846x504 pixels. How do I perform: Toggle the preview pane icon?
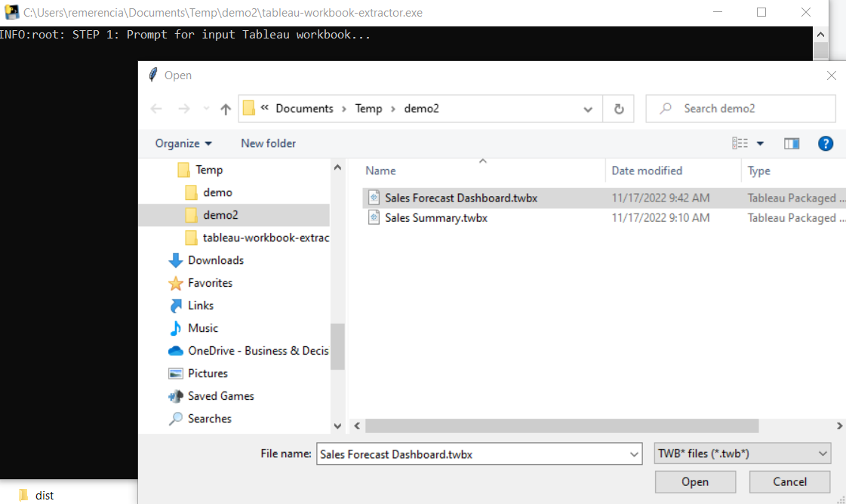pyautogui.click(x=792, y=143)
